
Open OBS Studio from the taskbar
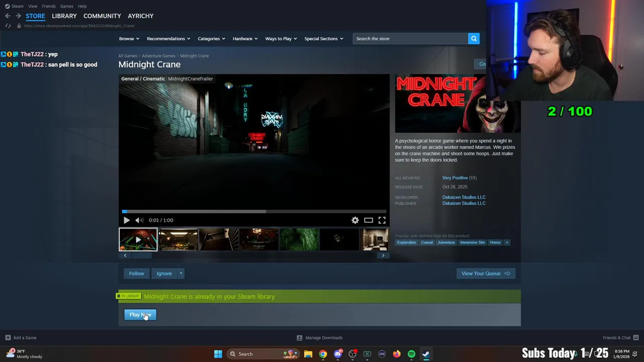click(x=353, y=354)
